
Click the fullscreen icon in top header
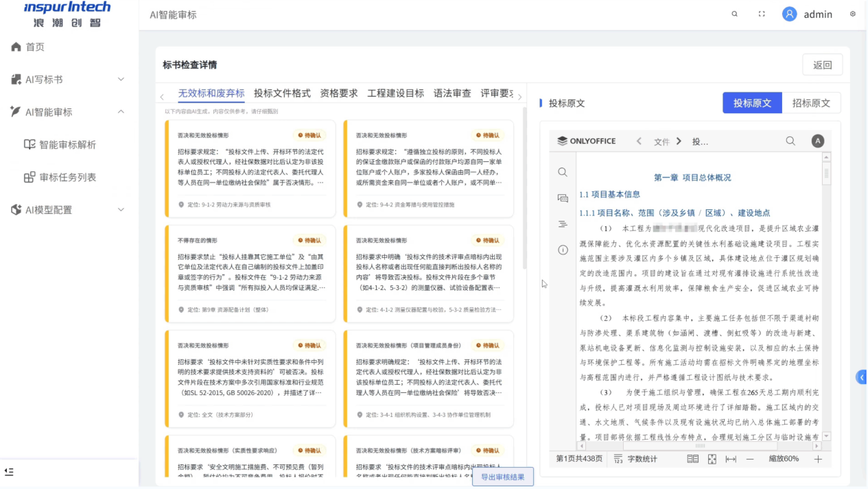click(x=762, y=14)
